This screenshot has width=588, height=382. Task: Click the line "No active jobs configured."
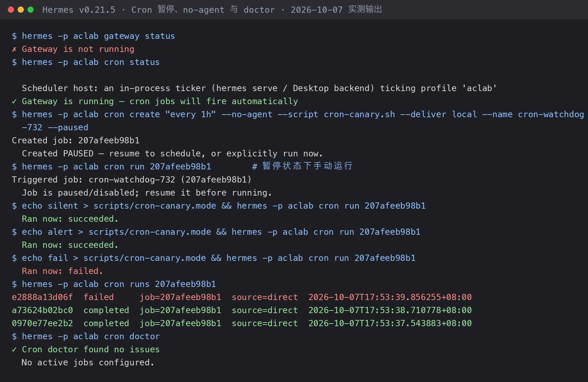(88, 362)
